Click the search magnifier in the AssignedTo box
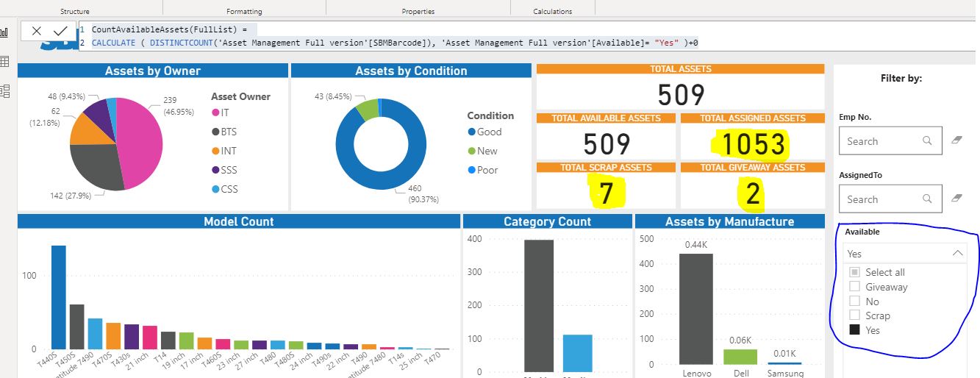The height and width of the screenshot is (378, 980). pyautogui.click(x=928, y=199)
